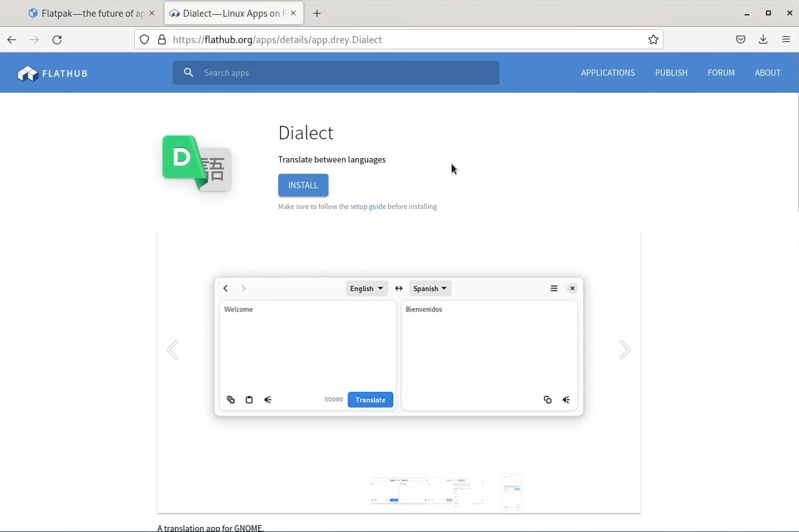Screen dimensions: 799x532
Task: Click the 7/2000 character counter
Action: click(334, 399)
